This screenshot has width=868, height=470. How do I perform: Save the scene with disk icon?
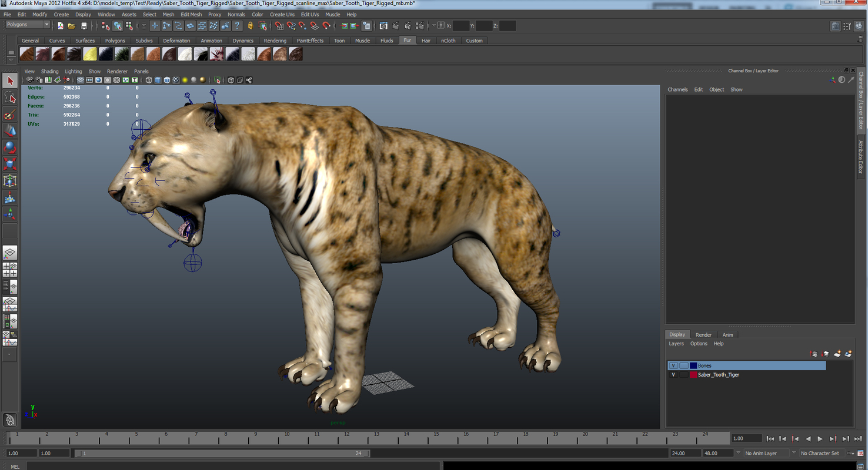(x=84, y=26)
